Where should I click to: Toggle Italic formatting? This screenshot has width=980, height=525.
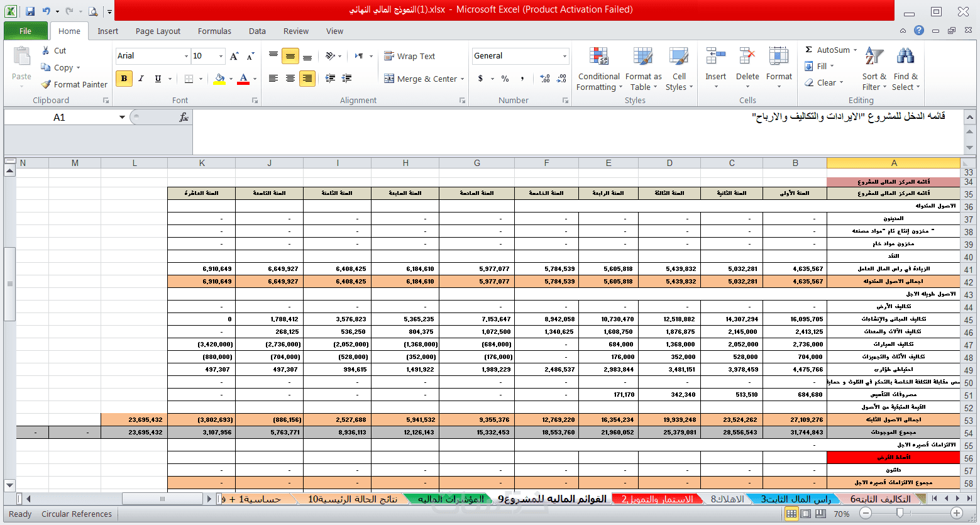(x=141, y=79)
